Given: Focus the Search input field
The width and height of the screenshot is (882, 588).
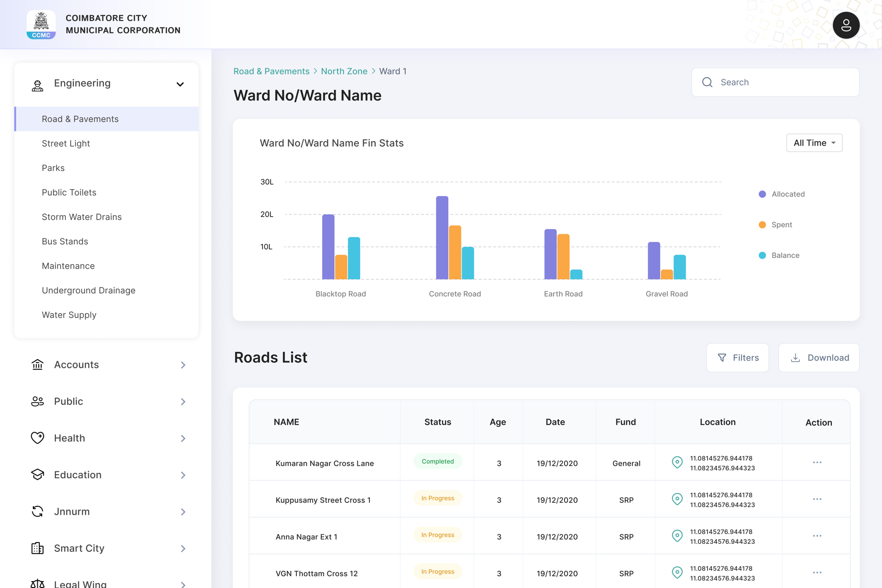Looking at the screenshot, I should (775, 82).
